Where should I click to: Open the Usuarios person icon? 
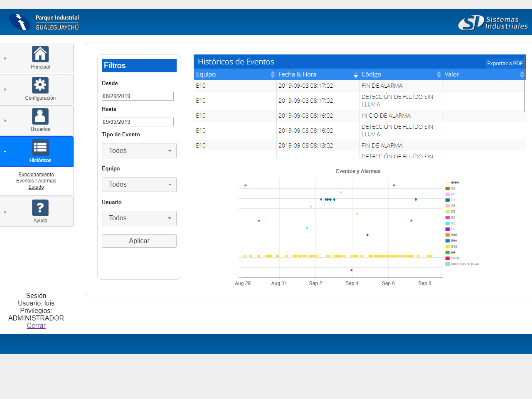point(40,116)
